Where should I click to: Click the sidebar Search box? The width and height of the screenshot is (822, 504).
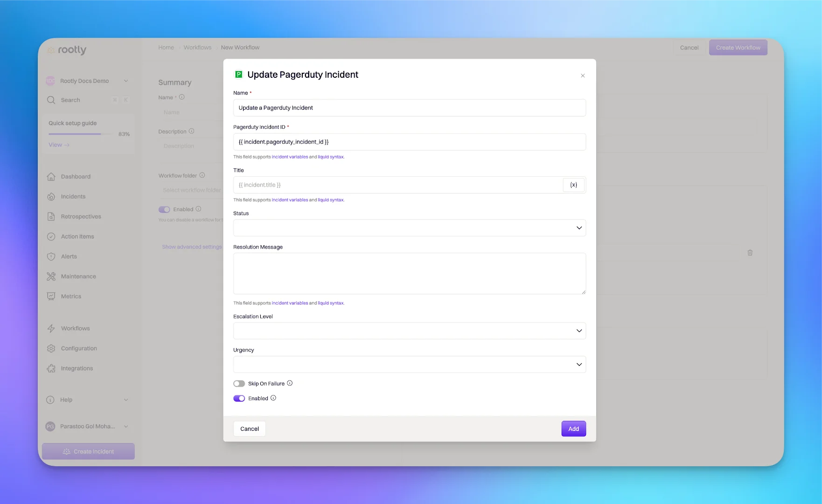88,100
